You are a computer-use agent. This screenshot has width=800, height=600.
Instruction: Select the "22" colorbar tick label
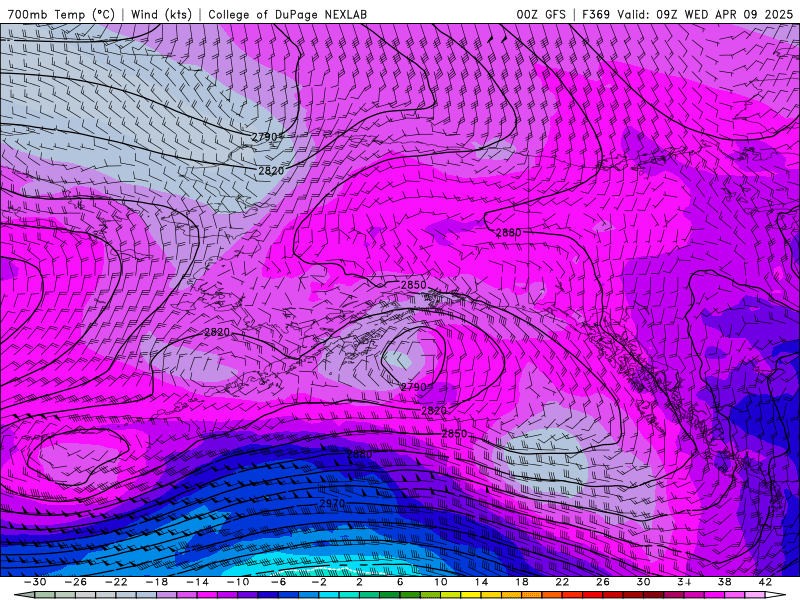[x=562, y=582]
